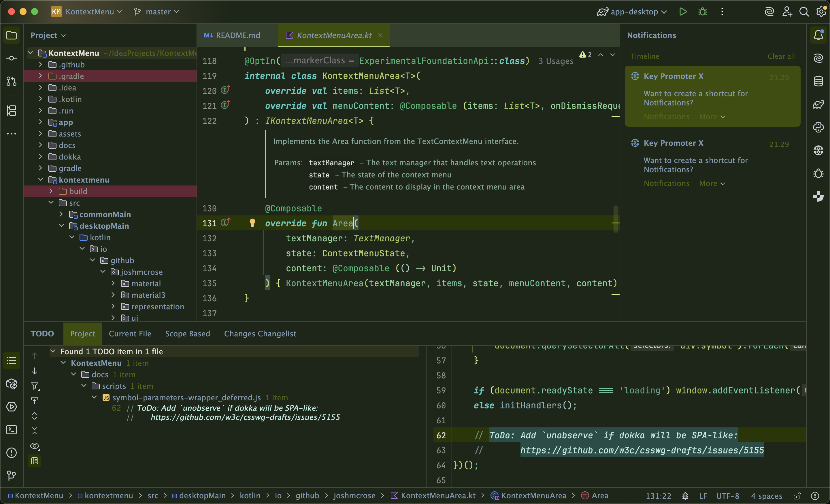The width and height of the screenshot is (830, 504).
Task: Click the '3 Usages' inlay hint
Action: click(555, 61)
